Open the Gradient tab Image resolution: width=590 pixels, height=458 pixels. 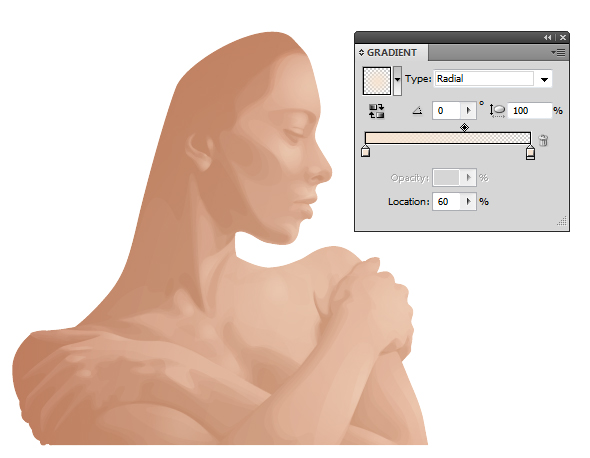pos(392,52)
